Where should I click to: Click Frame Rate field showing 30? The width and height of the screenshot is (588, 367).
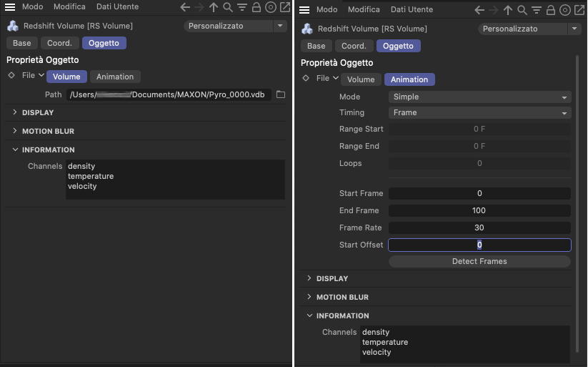click(479, 227)
